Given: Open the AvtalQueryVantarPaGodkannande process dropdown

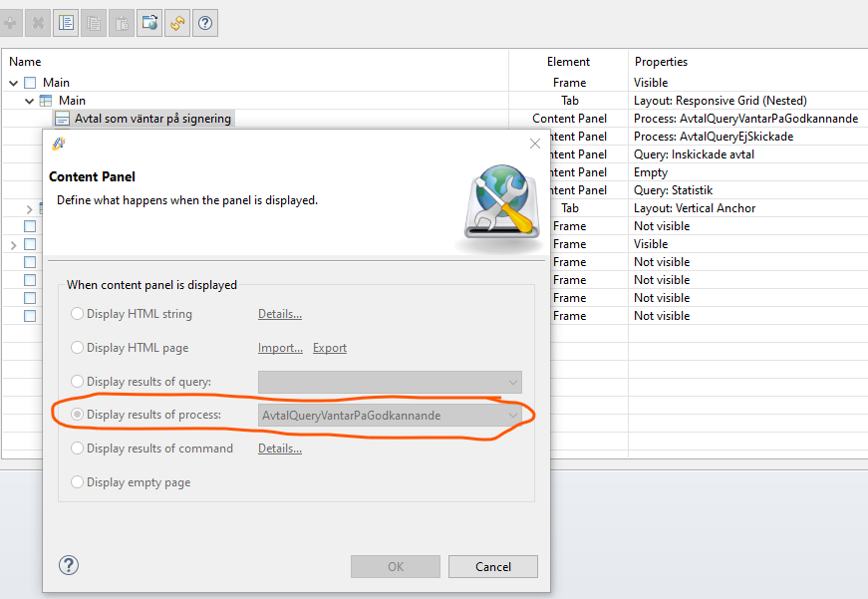Looking at the screenshot, I should pyautogui.click(x=390, y=416).
